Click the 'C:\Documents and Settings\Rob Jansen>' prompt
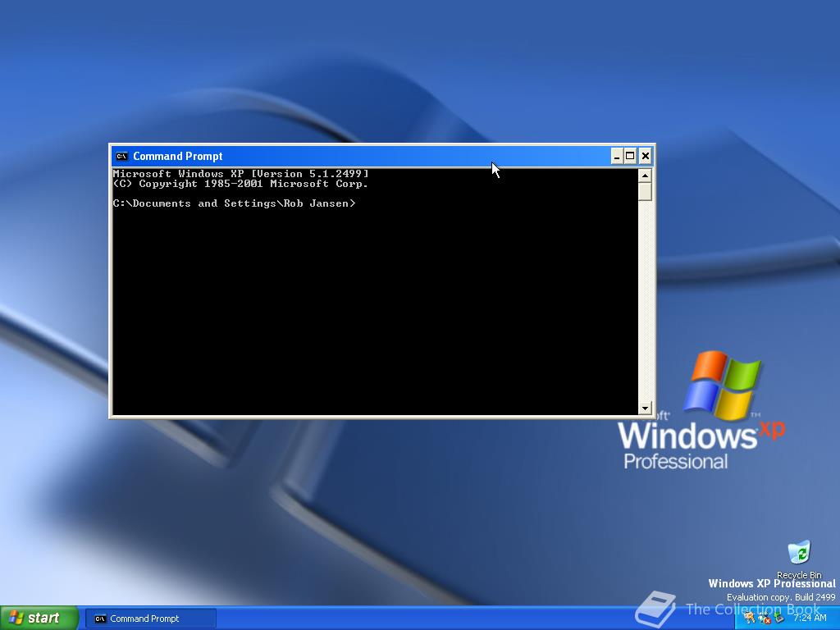Viewport: 840px width, 630px height. coord(234,203)
